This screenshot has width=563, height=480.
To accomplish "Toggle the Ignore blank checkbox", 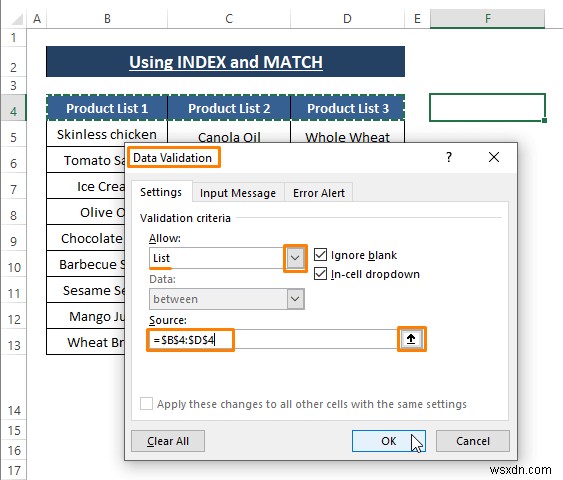I will click(320, 255).
